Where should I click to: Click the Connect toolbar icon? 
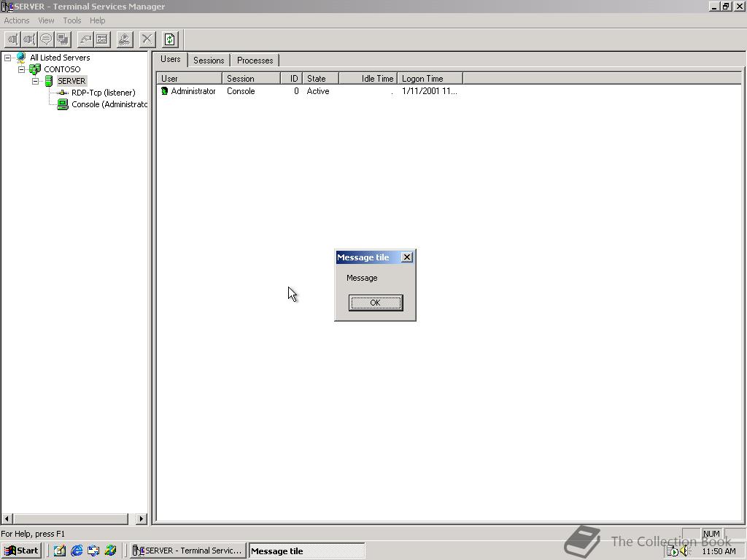coord(13,39)
